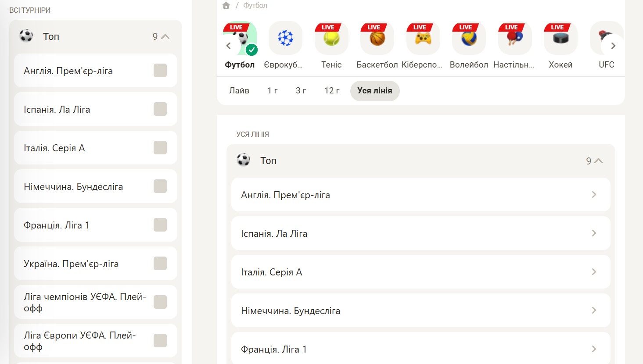Check the Англія. Прем'єр-ліга checkbox
The height and width of the screenshot is (364, 643).
tap(160, 71)
